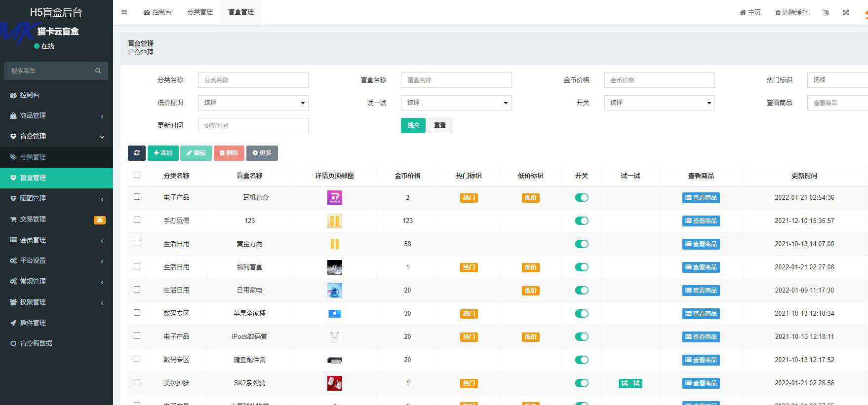This screenshot has width=868, height=405.
Task: Click the 添加 add button
Action: coord(163,153)
